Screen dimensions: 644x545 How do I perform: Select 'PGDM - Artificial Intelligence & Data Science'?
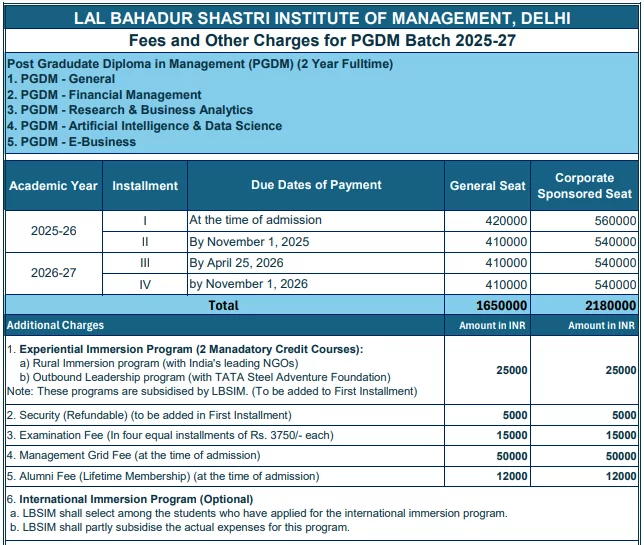tap(144, 126)
